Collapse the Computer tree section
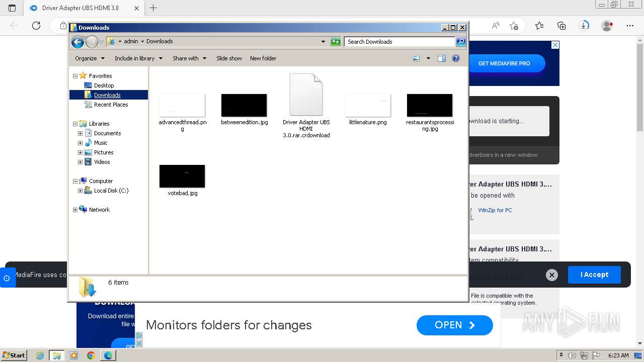 pos(75,181)
